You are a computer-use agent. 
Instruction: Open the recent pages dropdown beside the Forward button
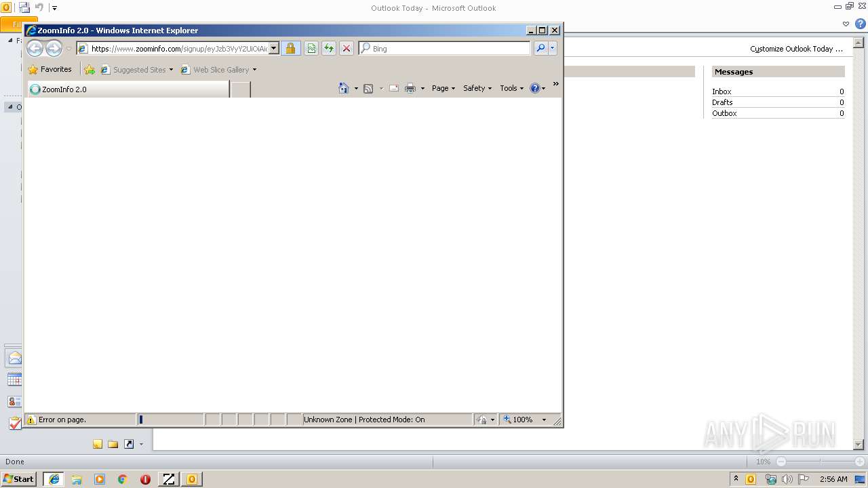click(x=68, y=49)
